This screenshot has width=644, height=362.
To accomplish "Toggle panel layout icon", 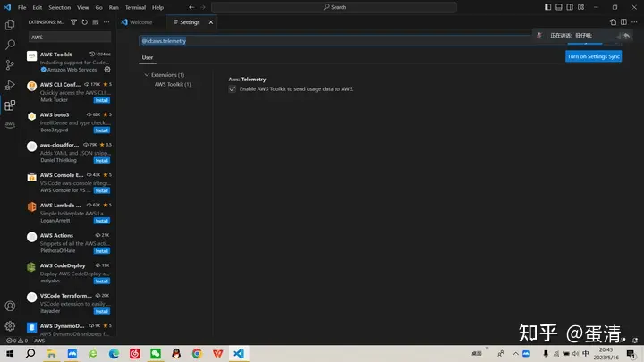I will pos(559,7).
